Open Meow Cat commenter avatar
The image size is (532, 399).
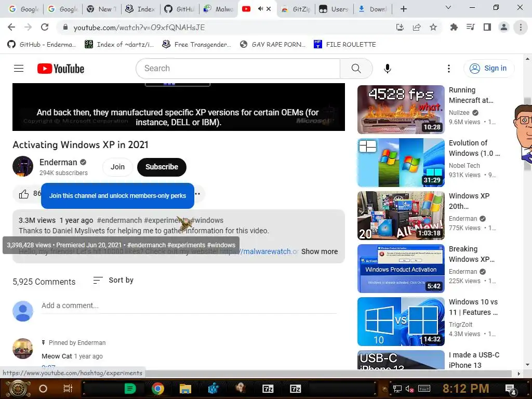click(x=23, y=349)
